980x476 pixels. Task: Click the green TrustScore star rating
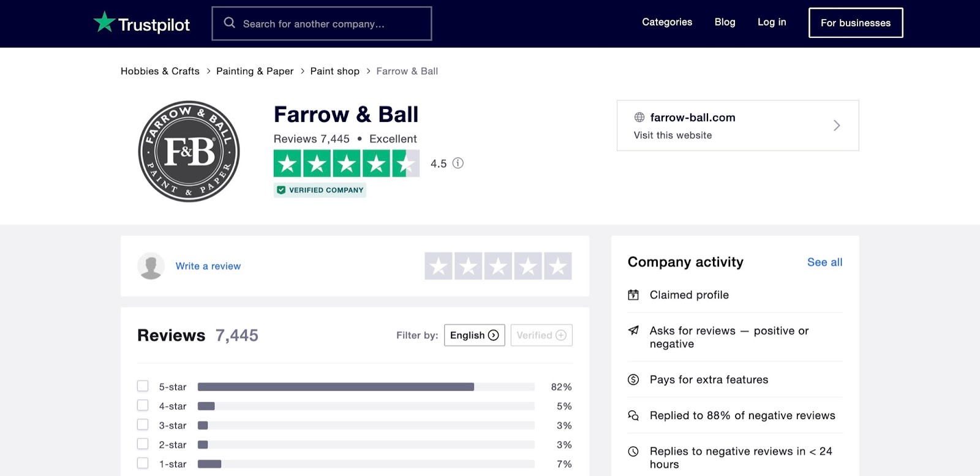347,164
